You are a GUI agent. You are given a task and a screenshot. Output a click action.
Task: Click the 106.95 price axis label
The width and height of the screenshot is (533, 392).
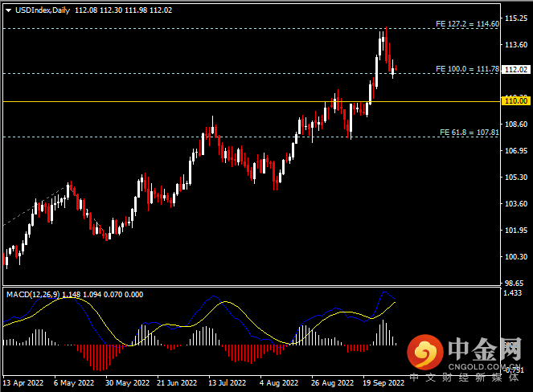[x=516, y=151]
